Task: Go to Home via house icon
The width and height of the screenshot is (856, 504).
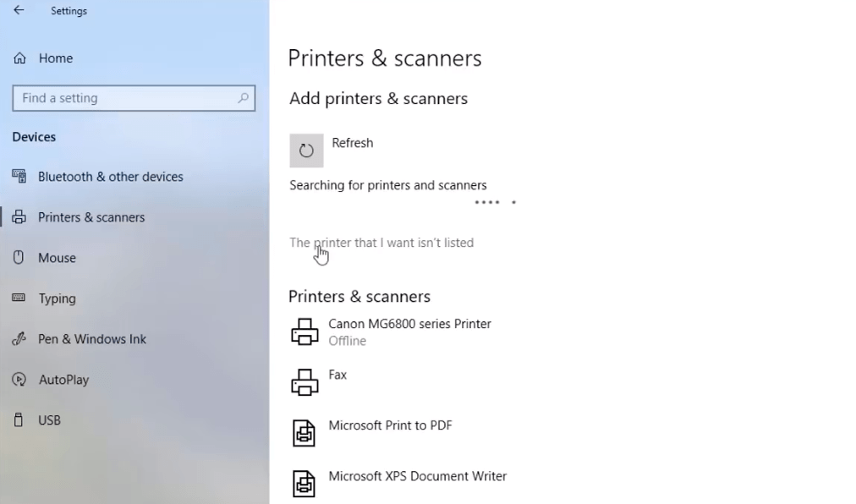Action: 19,58
